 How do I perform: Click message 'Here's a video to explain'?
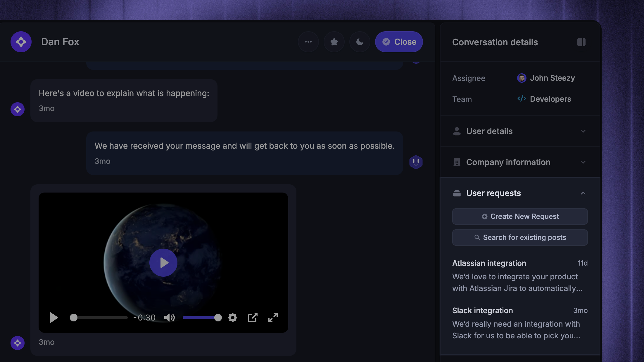[124, 101]
